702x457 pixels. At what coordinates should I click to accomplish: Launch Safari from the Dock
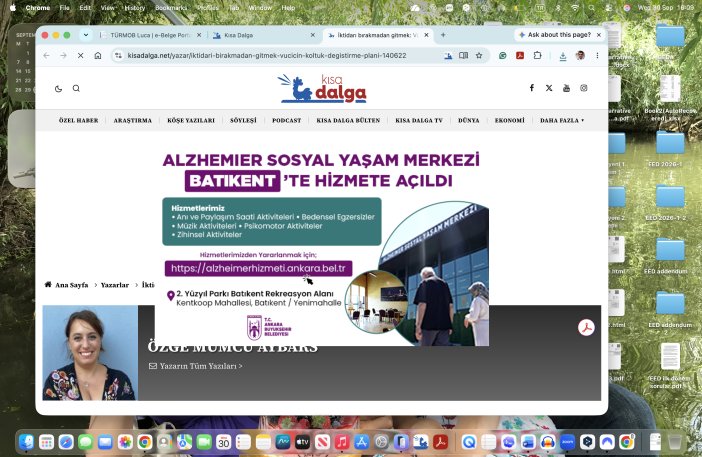(x=66, y=442)
